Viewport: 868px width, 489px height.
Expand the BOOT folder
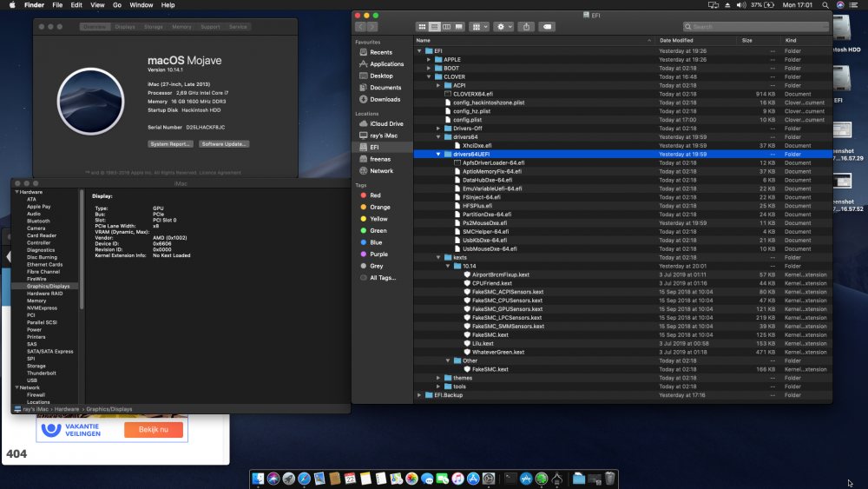pos(429,69)
